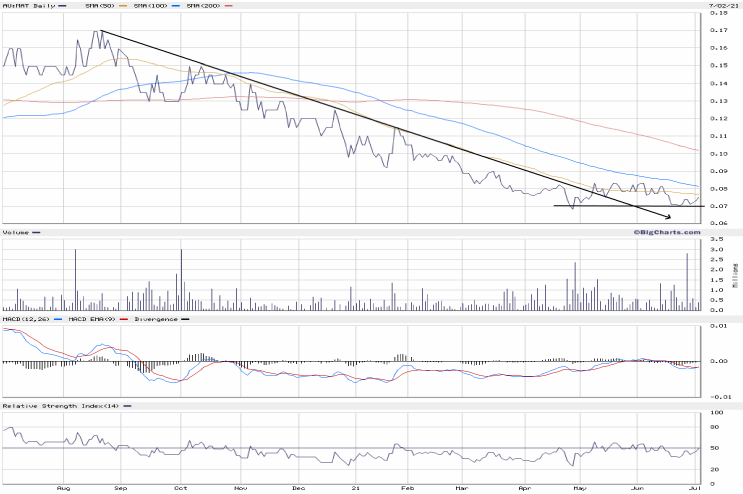Click the arrowhead ending the downtrend line
Image resolution: width=743 pixels, height=494 pixels.
pos(668,215)
